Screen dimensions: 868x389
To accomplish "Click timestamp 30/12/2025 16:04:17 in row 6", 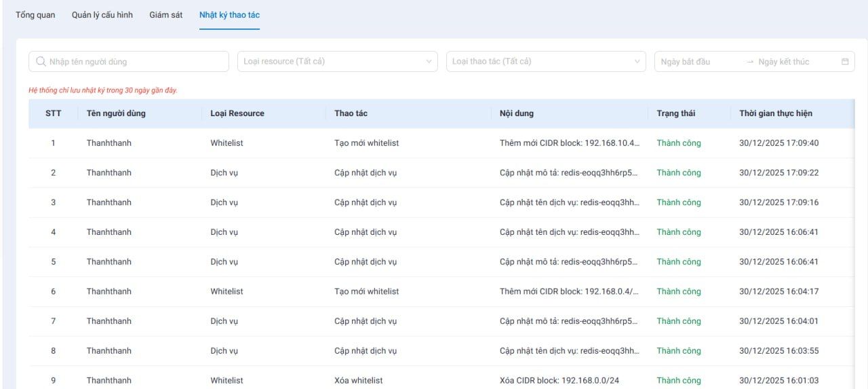I will [778, 292].
